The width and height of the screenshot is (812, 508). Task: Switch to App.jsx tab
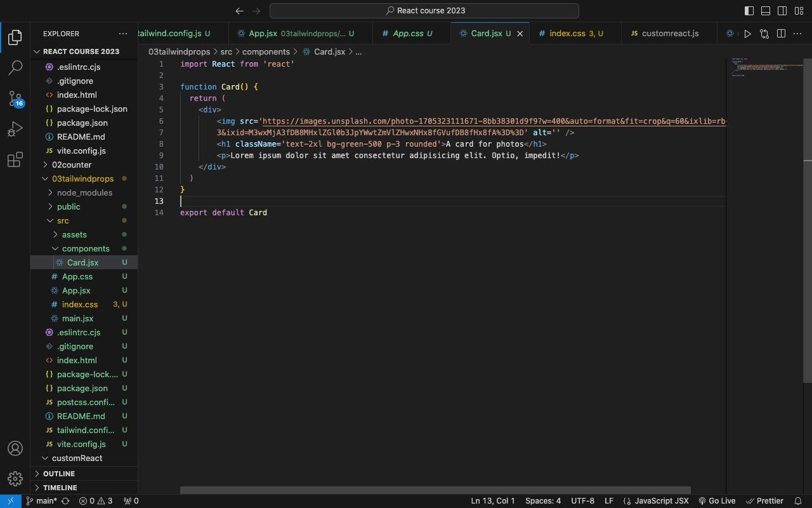[300, 34]
